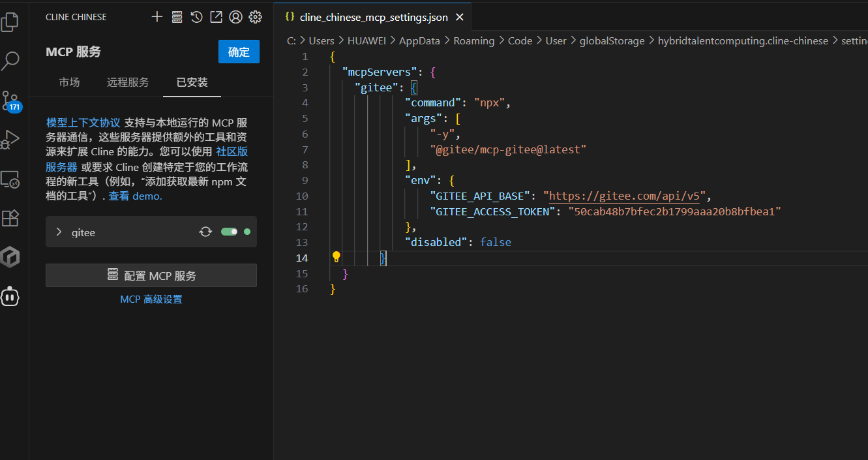Open the https://gitee.com/api/v5 URL in code
Viewport: 868px width, 460px height.
click(x=625, y=196)
